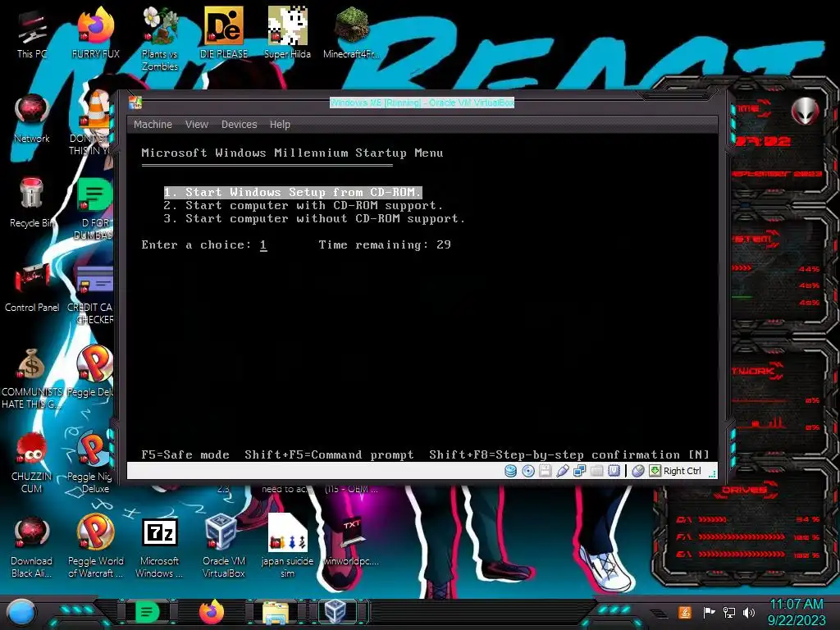Screen dimensions: 840x630
Task: Open the Peggle Nights Deluxe desktop icon
Action: [x=94, y=463]
